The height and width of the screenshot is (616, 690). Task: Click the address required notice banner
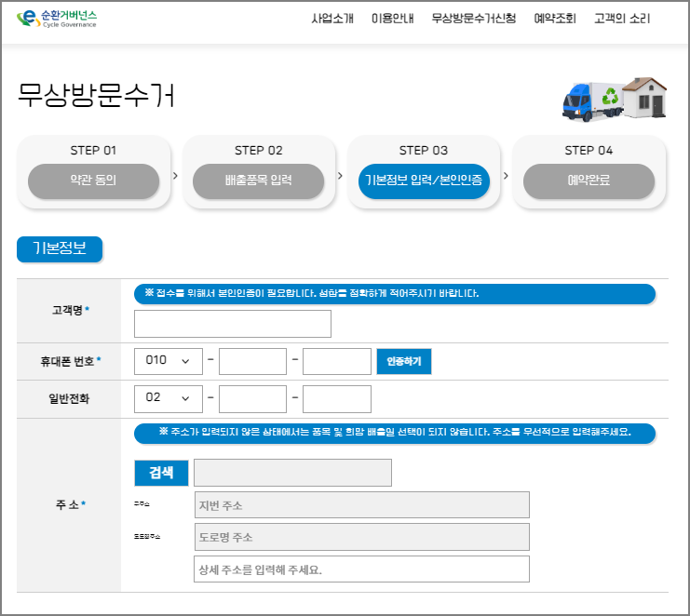pyautogui.click(x=395, y=433)
